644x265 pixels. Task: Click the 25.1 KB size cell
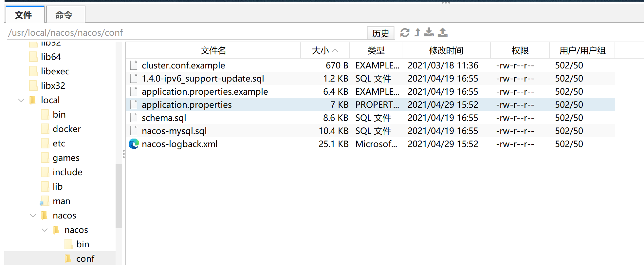(334, 144)
